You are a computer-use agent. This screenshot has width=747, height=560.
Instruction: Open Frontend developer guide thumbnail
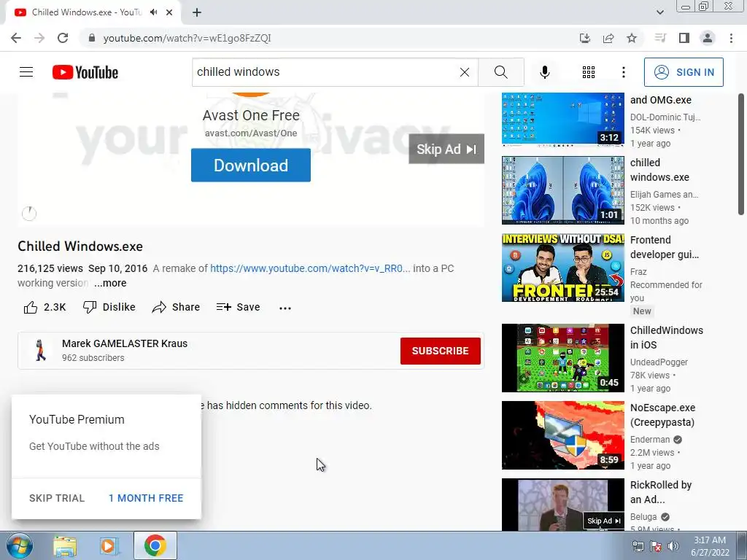[562, 267]
